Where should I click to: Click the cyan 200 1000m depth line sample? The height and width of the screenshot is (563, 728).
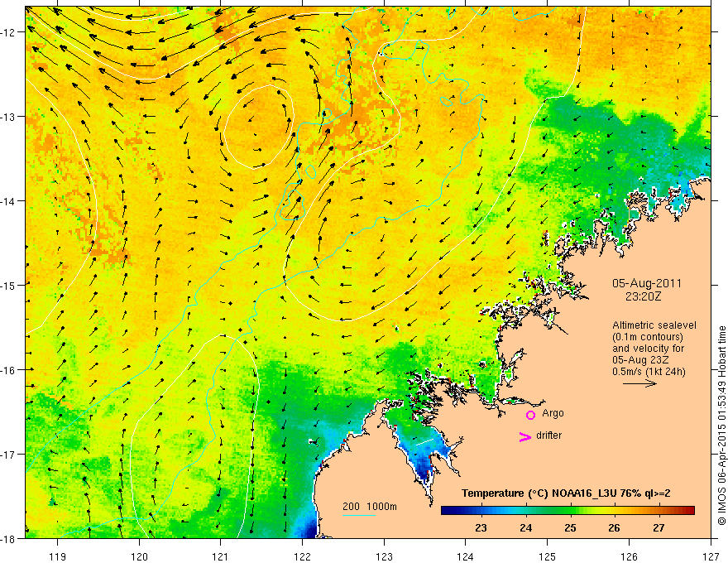point(359,515)
